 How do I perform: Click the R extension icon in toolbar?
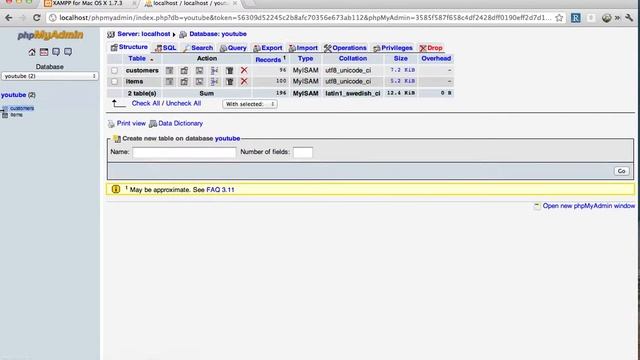pyautogui.click(x=576, y=18)
